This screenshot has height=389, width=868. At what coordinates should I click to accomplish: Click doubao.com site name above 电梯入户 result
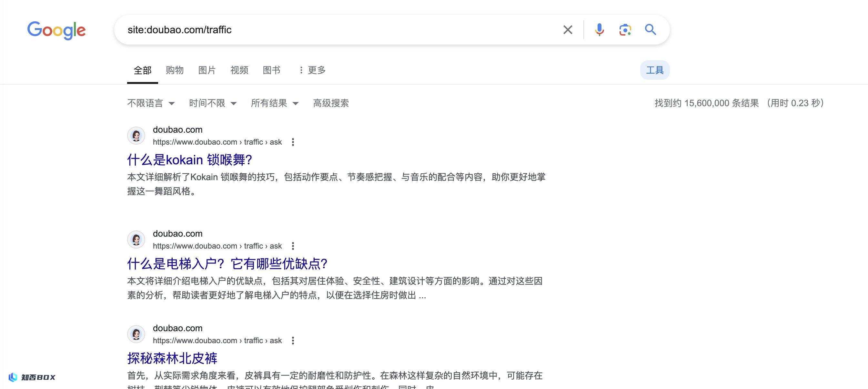pyautogui.click(x=177, y=234)
